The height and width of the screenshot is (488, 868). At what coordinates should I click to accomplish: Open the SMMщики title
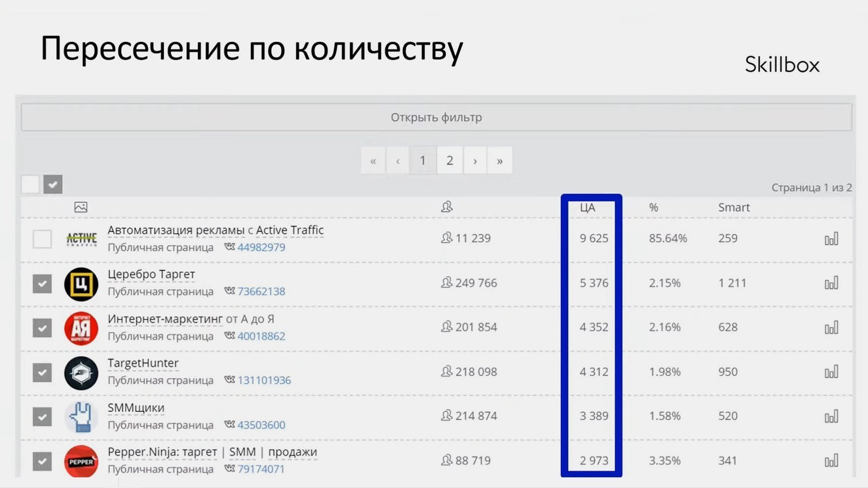pyautogui.click(x=136, y=408)
